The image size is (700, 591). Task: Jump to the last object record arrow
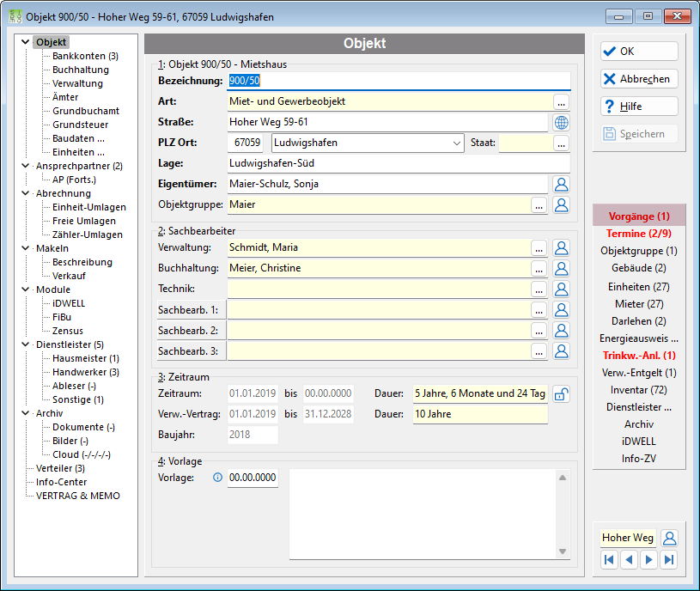click(x=669, y=560)
